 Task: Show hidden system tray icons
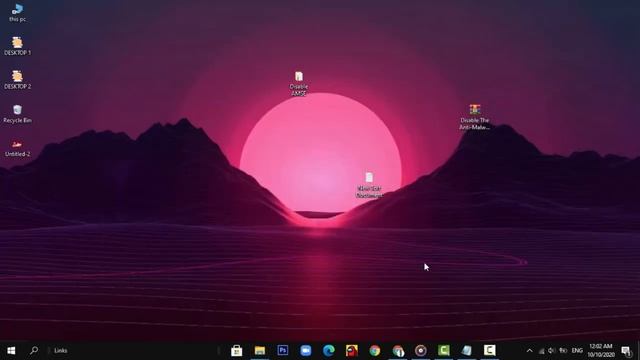(529, 351)
